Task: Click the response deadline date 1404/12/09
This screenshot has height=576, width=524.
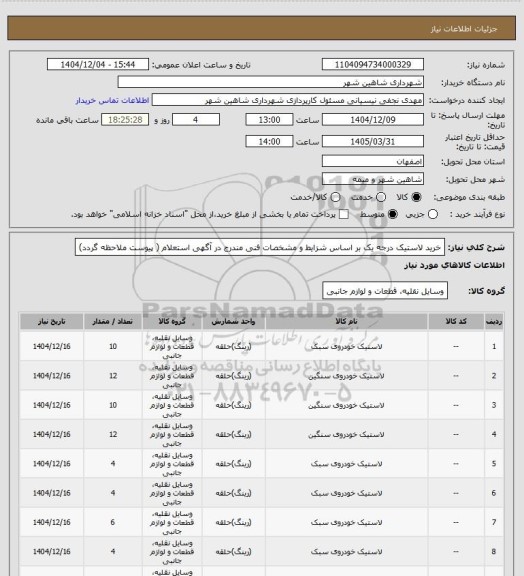Action: (373, 120)
